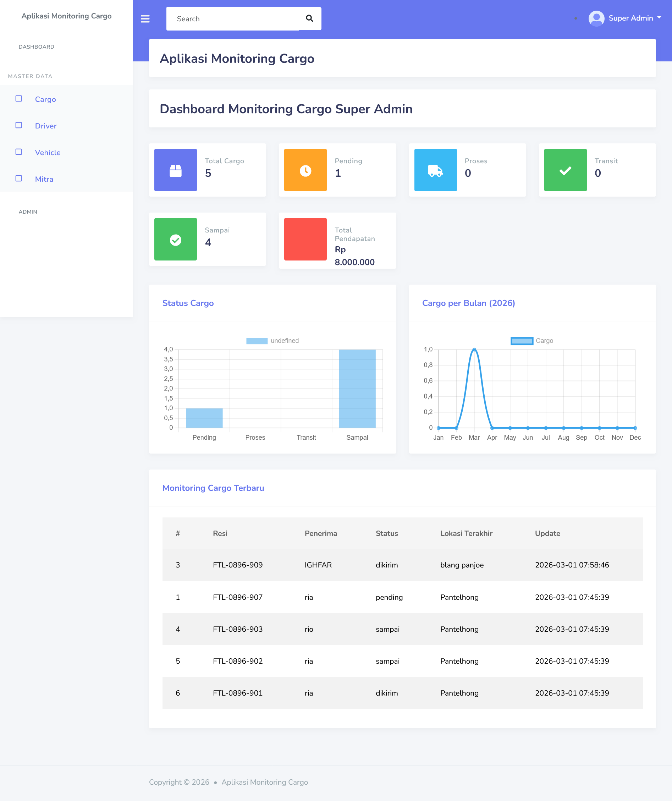Go to the DASHBOARD sidebar link

(x=36, y=47)
